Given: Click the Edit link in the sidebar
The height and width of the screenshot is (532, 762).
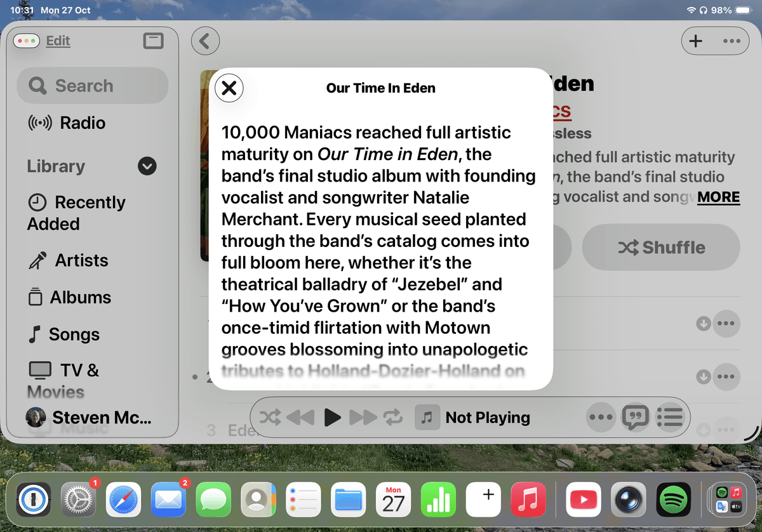Looking at the screenshot, I should (58, 41).
